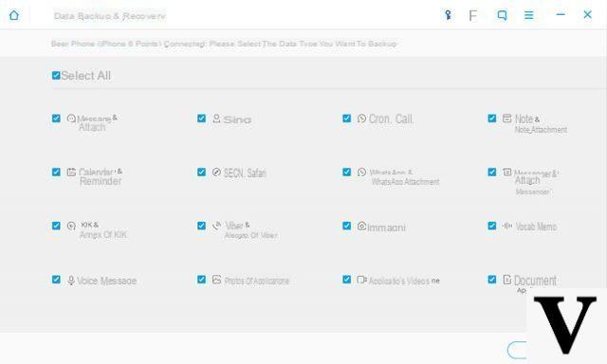Uncheck the Photos Of Applicazione checkbox
Viewport: 607px width, 364px height.
(x=201, y=280)
